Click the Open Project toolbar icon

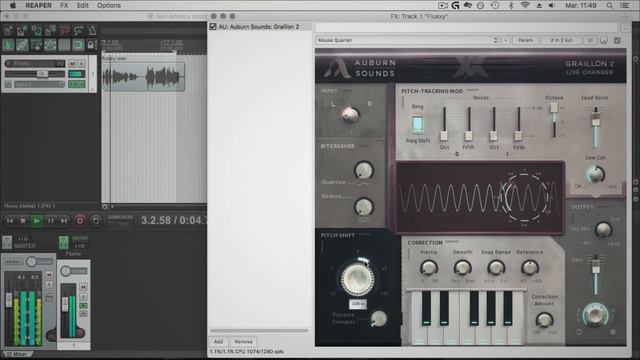(22, 31)
